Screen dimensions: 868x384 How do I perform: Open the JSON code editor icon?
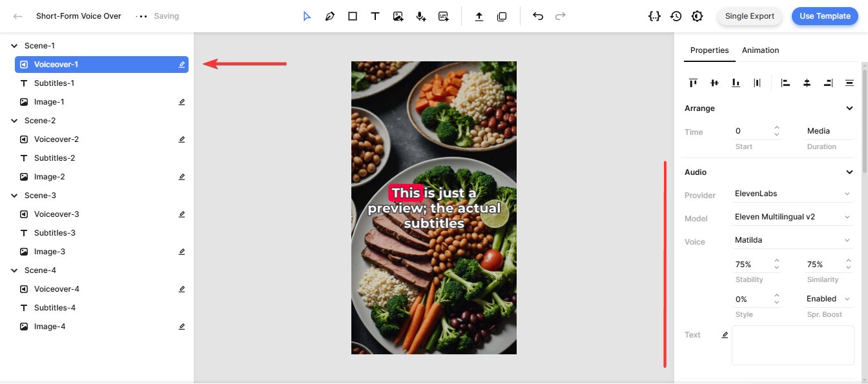tap(654, 17)
